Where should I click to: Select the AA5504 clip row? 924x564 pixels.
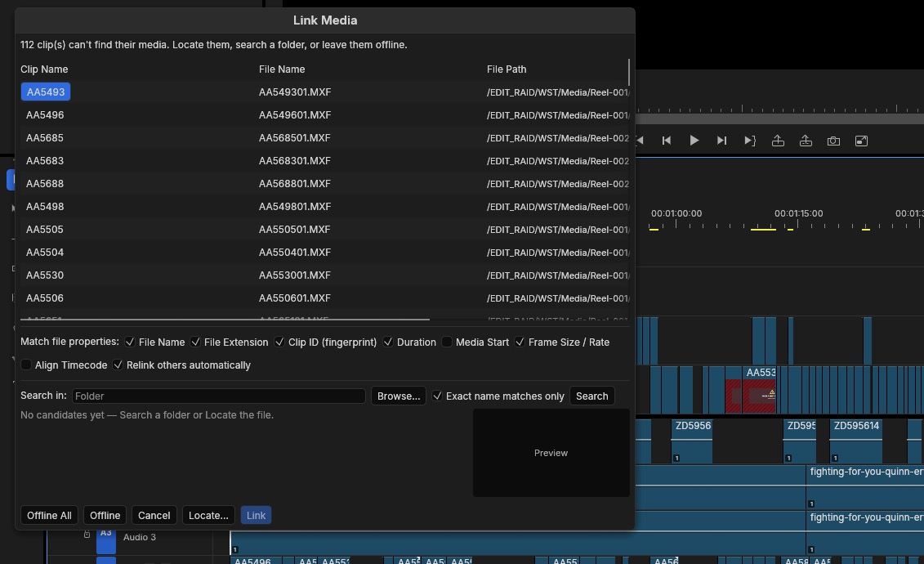[x=324, y=253]
